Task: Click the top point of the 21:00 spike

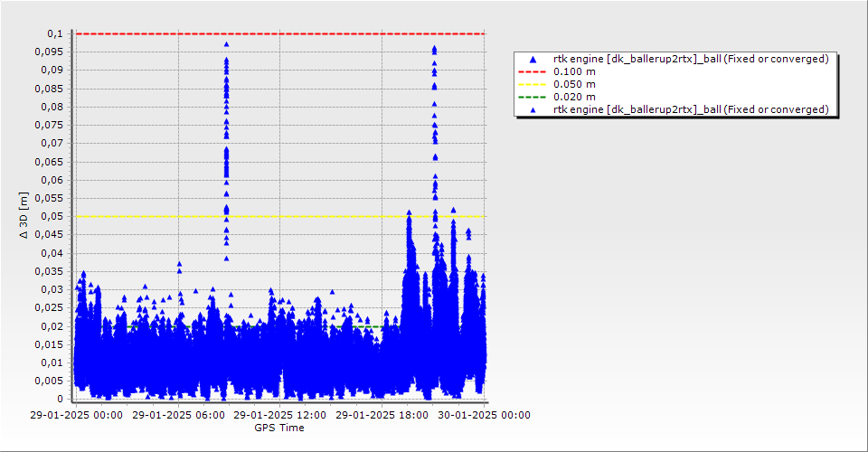Action: (434, 49)
